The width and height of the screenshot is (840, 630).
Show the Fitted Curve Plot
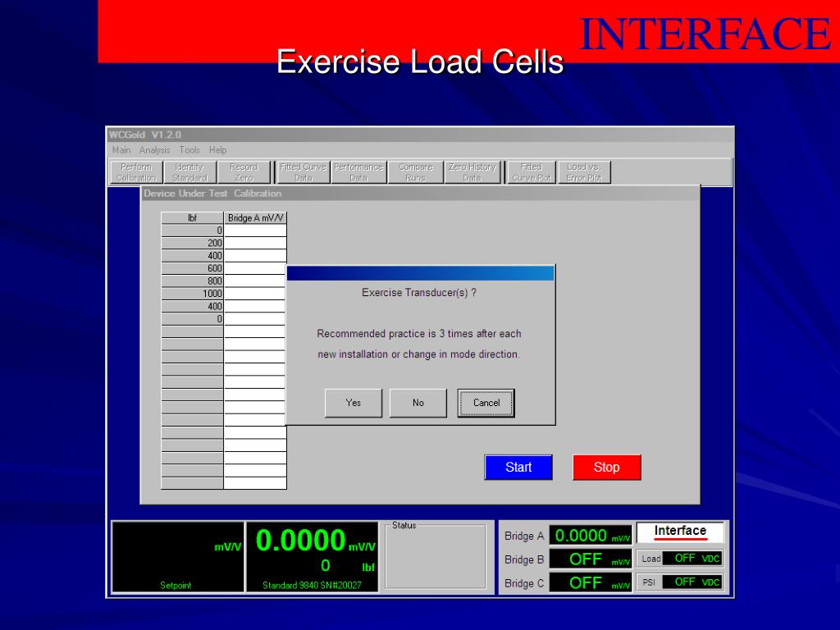(531, 172)
